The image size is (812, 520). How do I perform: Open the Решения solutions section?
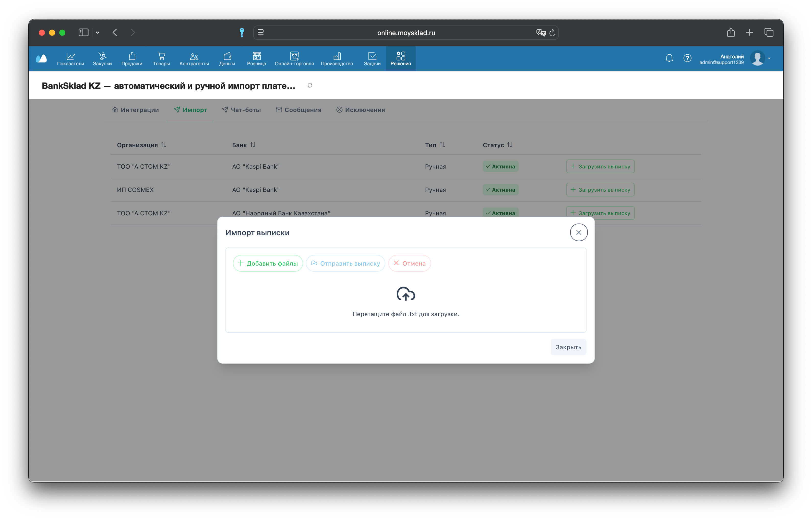point(401,59)
